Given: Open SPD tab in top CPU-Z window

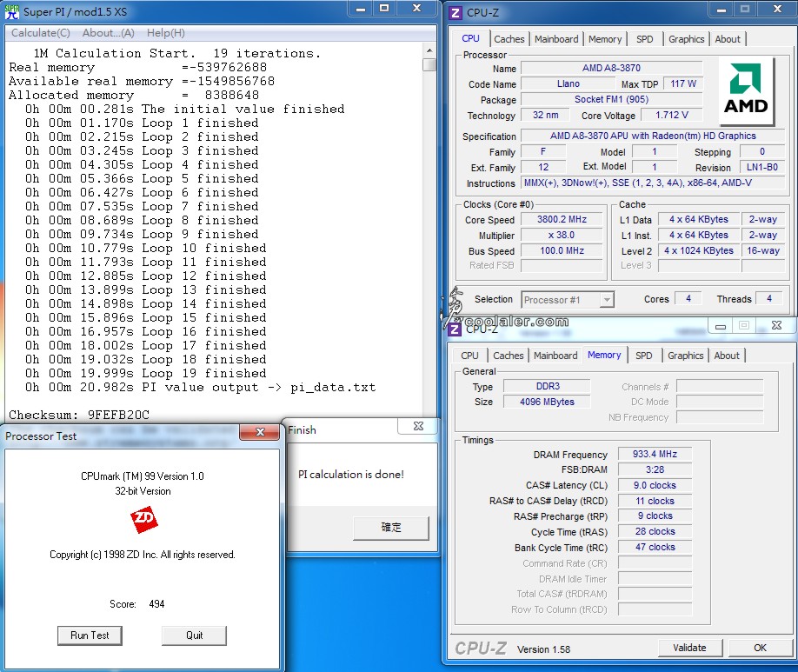Looking at the screenshot, I should [x=645, y=39].
